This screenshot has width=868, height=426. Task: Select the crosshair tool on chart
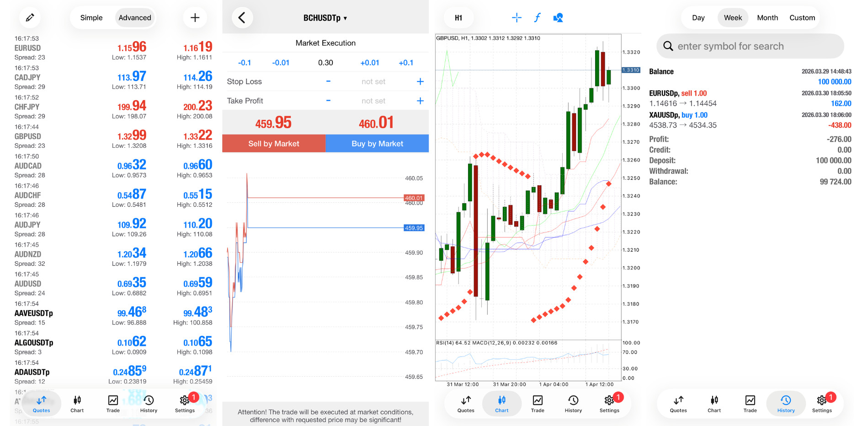[x=517, y=17]
